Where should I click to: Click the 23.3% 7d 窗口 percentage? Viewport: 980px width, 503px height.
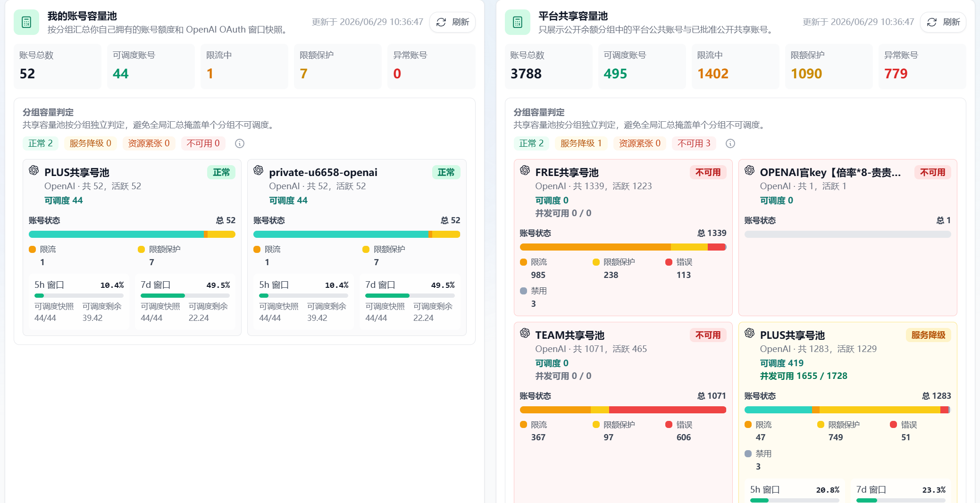(934, 490)
